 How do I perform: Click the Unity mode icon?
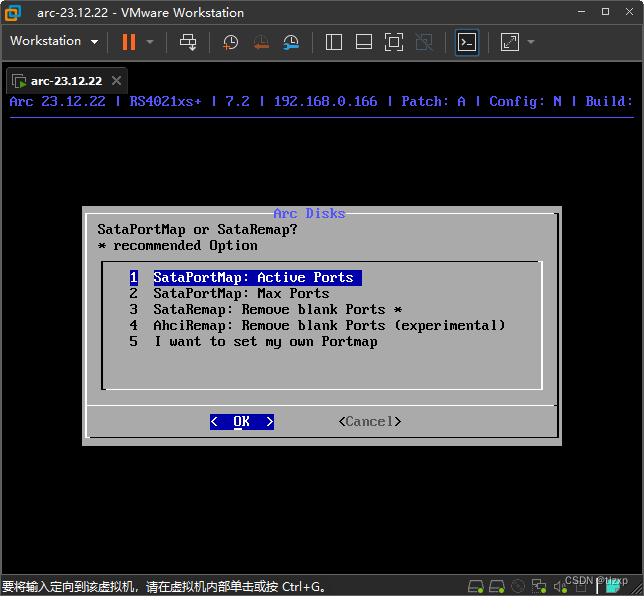click(x=424, y=42)
